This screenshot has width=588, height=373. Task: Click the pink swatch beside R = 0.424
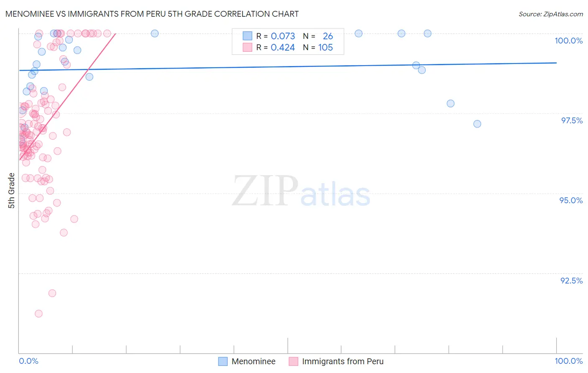tap(248, 47)
